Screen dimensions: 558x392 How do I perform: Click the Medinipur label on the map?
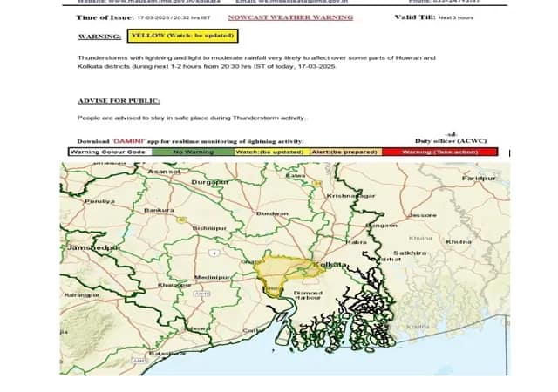click(212, 277)
